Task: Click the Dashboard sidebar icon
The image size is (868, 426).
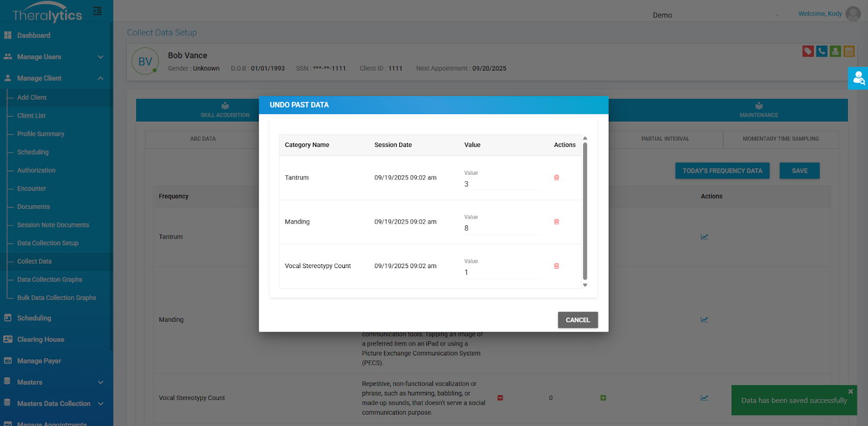Action: tap(8, 35)
